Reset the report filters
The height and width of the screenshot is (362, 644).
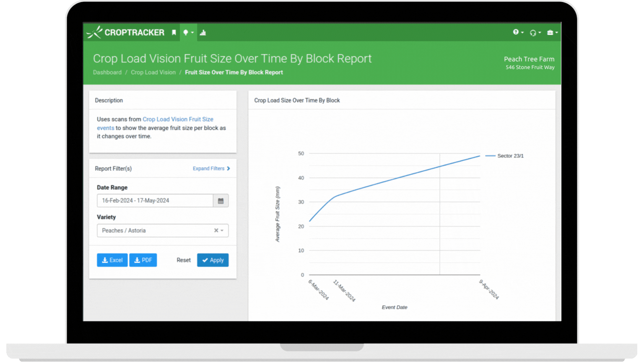coord(184,260)
